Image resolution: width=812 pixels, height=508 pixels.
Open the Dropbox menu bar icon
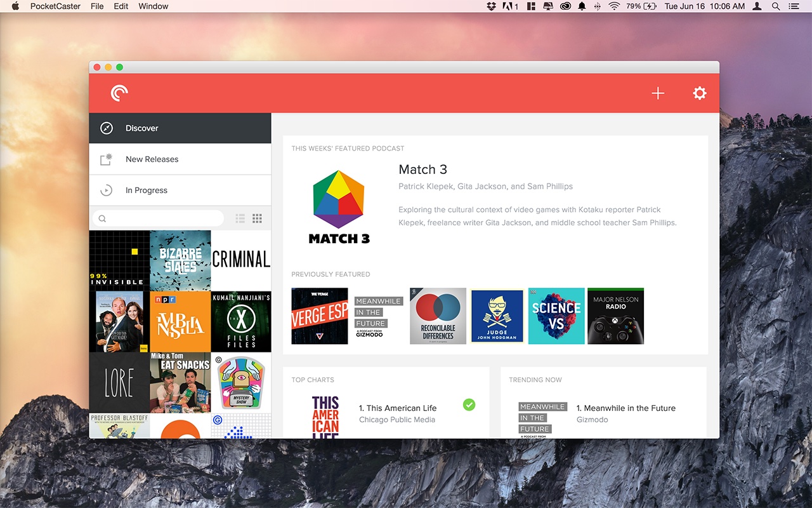[491, 6]
